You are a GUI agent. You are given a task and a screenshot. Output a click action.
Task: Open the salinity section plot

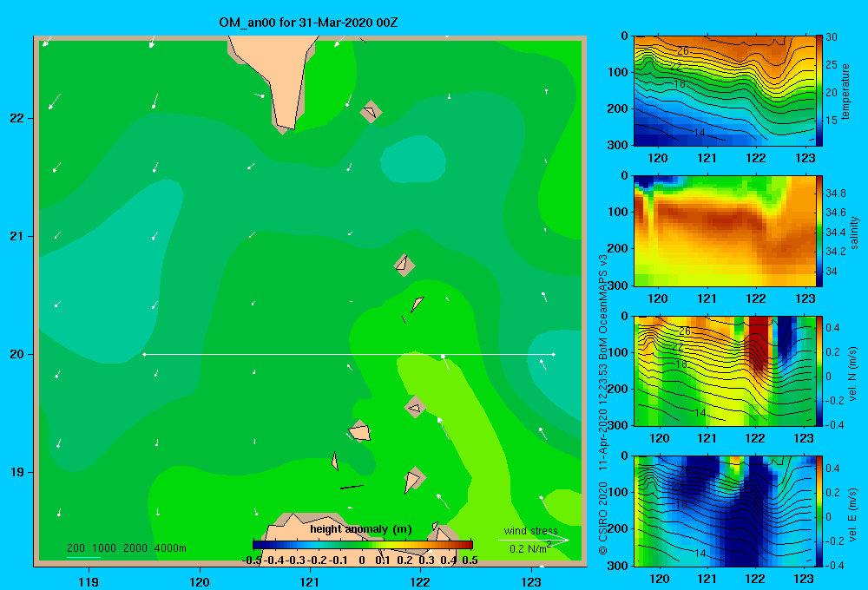pos(725,232)
